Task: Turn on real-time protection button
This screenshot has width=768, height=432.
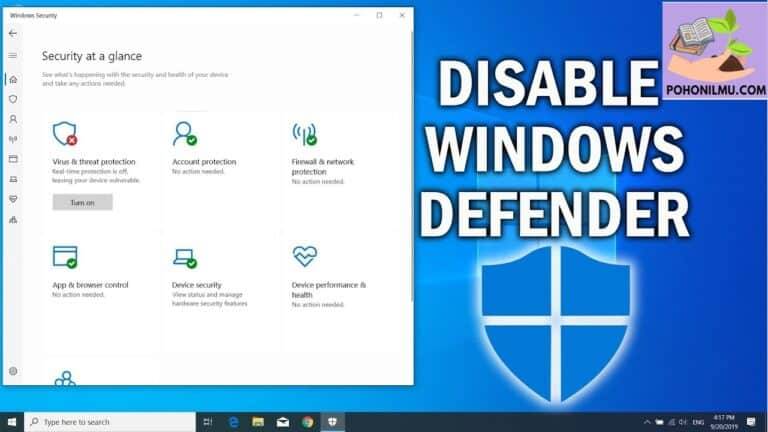Action: pos(82,202)
